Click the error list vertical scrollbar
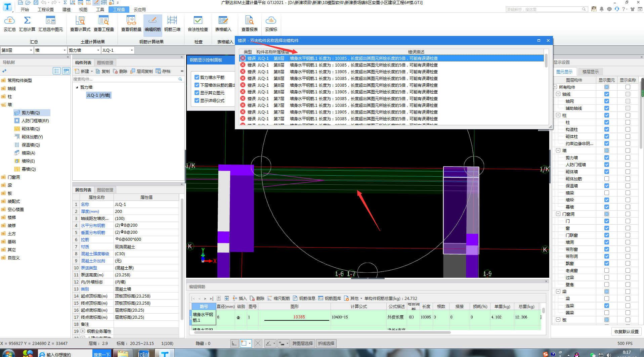 (546, 60)
